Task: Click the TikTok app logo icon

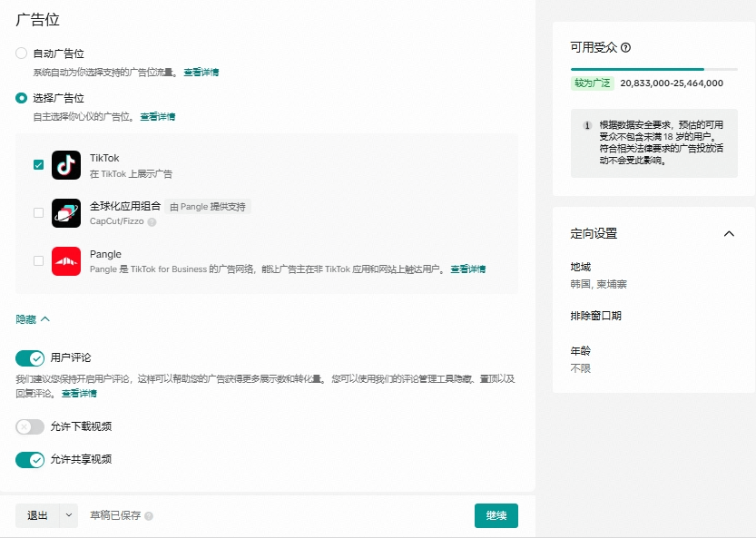Action: [x=66, y=165]
